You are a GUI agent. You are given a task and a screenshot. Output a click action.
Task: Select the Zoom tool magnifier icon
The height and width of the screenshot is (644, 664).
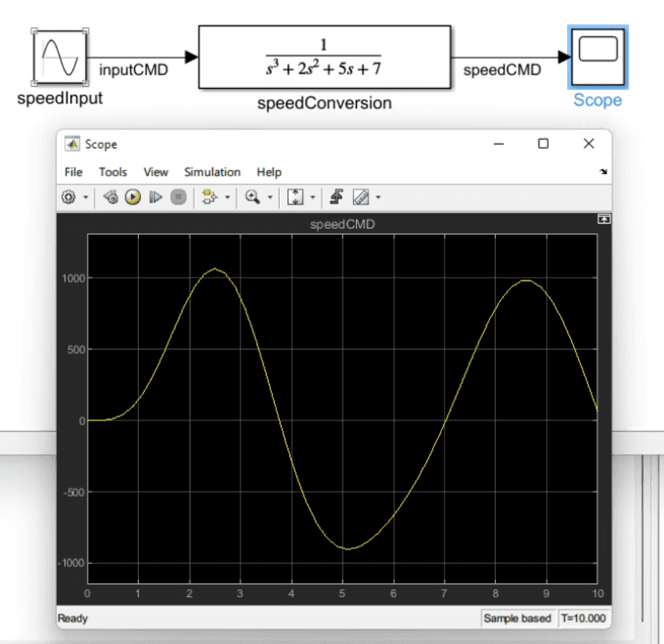pyautogui.click(x=252, y=197)
